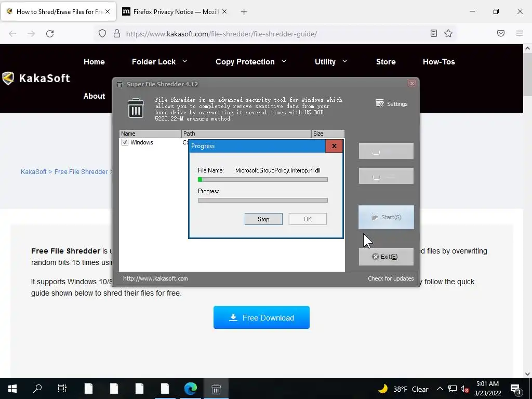Expand the Copy Protection dropdown arrow
The width and height of the screenshot is (532, 399).
click(284, 61)
